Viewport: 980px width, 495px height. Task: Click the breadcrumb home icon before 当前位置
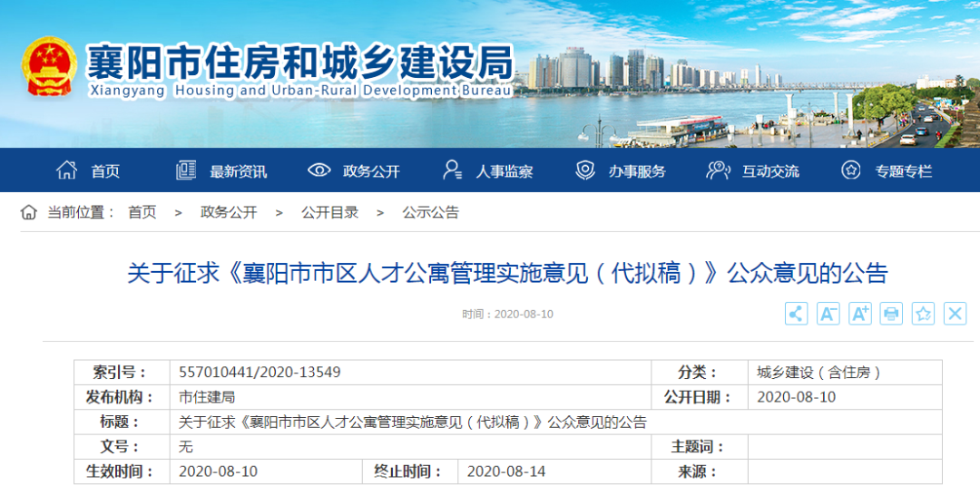[x=29, y=212]
